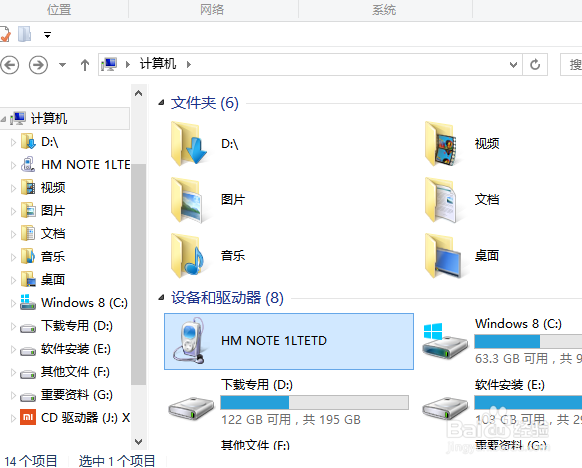Viewport: 582px width, 468px height.
Task: Refresh the address bar location
Action: click(x=535, y=65)
